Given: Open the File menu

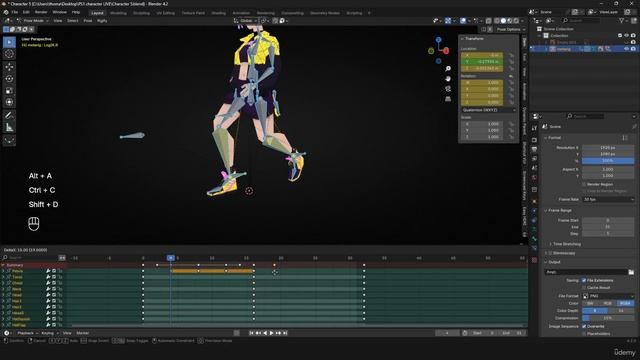Looking at the screenshot, I should [15, 12].
